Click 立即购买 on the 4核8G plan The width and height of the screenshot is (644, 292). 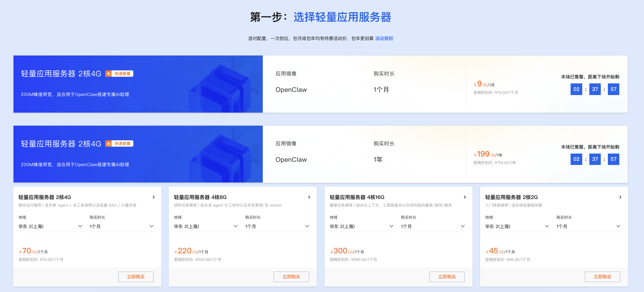291,276
